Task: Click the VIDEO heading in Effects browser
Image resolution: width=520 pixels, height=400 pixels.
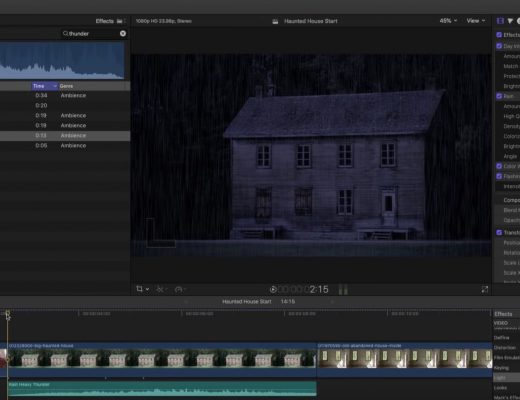Action: pyautogui.click(x=501, y=323)
